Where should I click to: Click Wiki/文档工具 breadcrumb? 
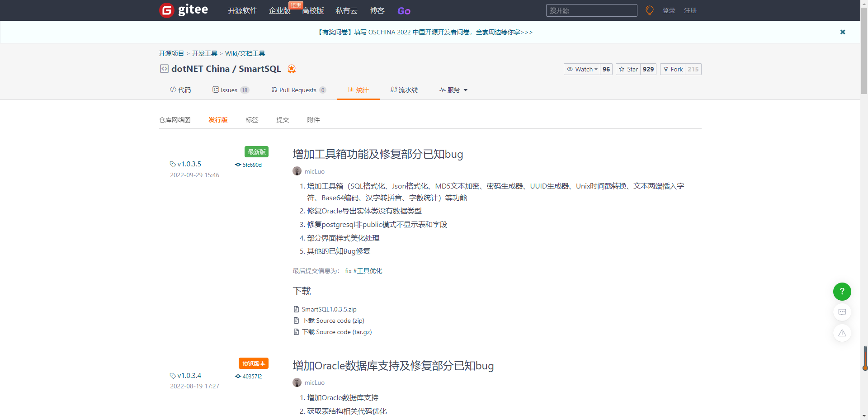(x=245, y=53)
